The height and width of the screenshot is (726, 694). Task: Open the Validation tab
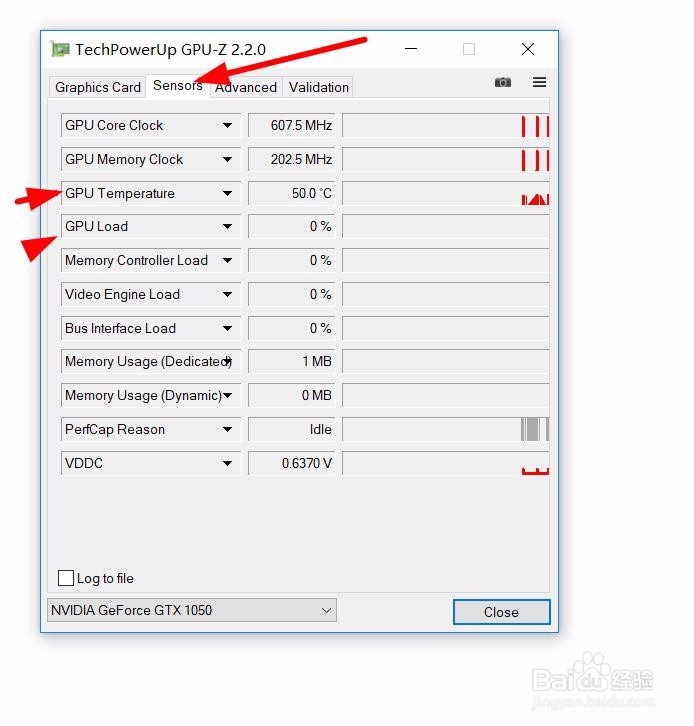[x=319, y=87]
